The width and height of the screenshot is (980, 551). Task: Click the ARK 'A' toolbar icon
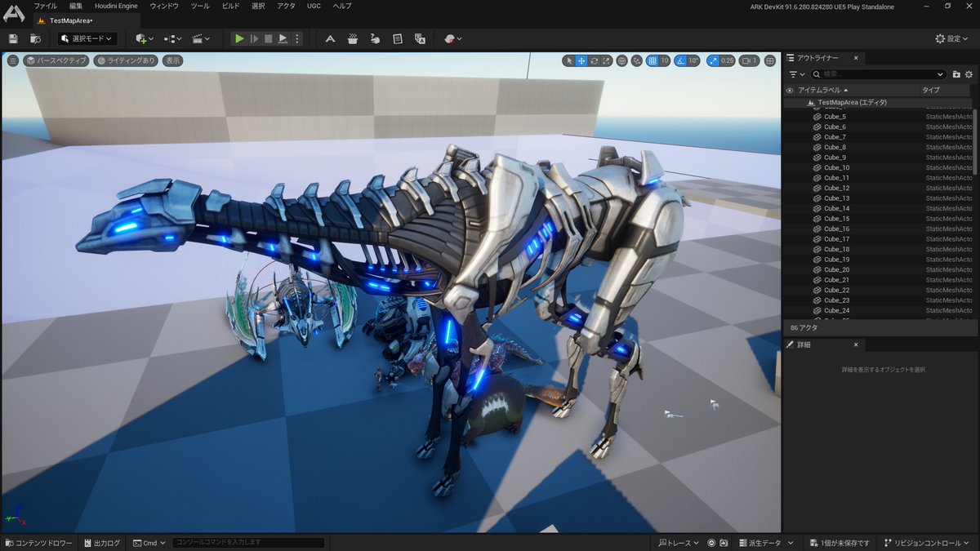pos(330,38)
